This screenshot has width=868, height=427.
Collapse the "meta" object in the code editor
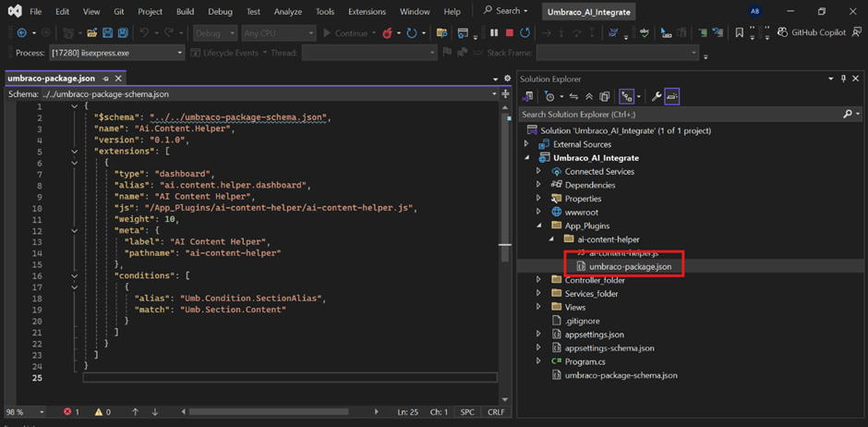click(75, 230)
